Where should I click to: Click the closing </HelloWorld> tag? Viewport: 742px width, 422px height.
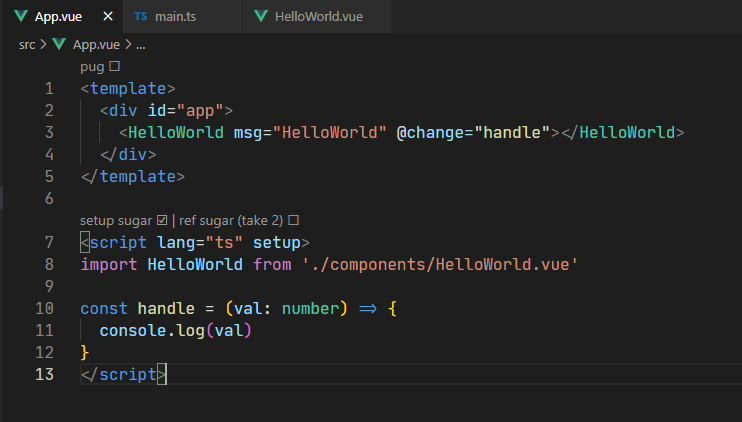pyautogui.click(x=623, y=132)
